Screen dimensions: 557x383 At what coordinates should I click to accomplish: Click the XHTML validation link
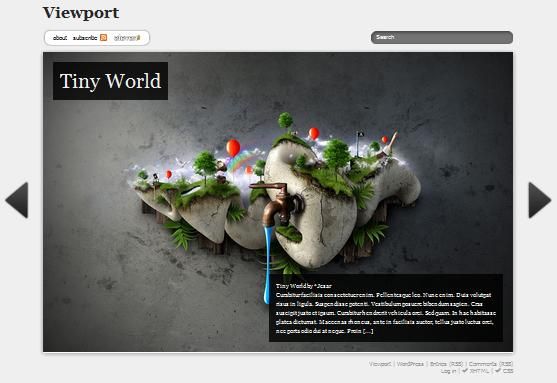476,371
